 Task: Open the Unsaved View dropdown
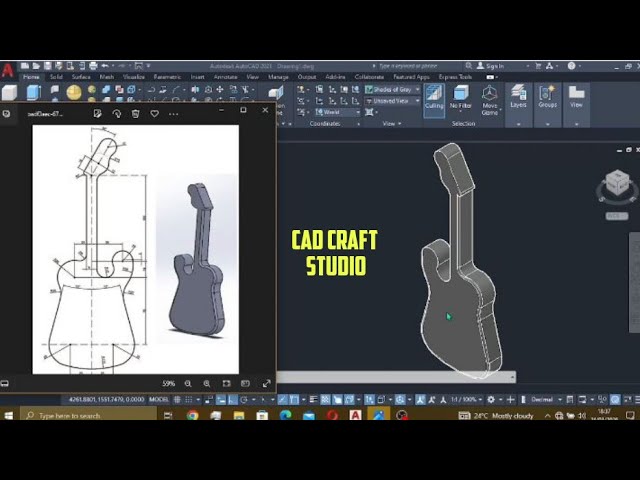coord(392,101)
